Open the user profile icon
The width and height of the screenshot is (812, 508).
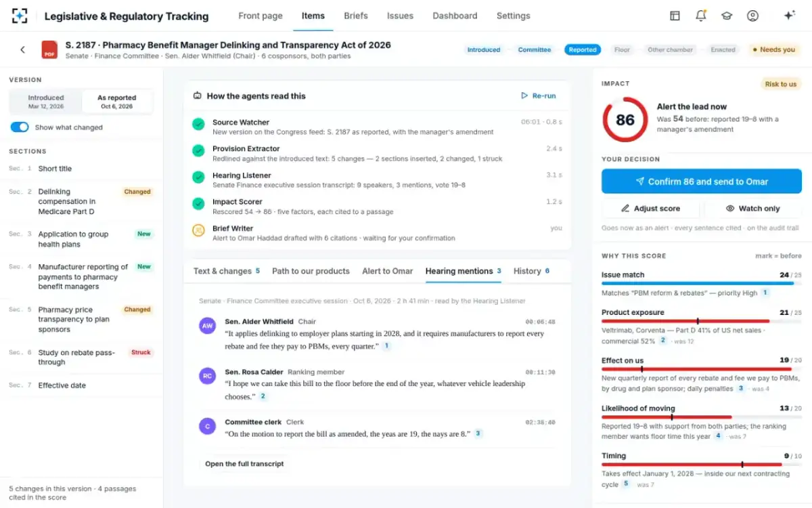(x=752, y=16)
